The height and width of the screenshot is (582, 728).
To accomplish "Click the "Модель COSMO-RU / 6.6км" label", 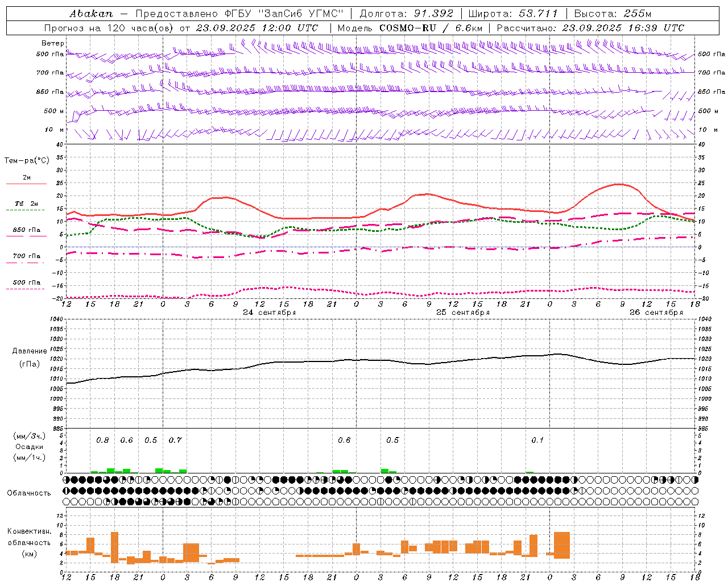I will coord(410,28).
